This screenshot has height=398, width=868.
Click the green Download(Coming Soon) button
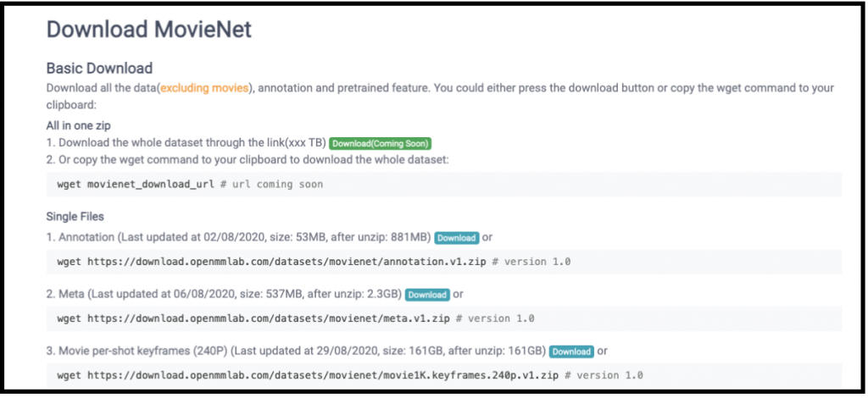point(381,143)
